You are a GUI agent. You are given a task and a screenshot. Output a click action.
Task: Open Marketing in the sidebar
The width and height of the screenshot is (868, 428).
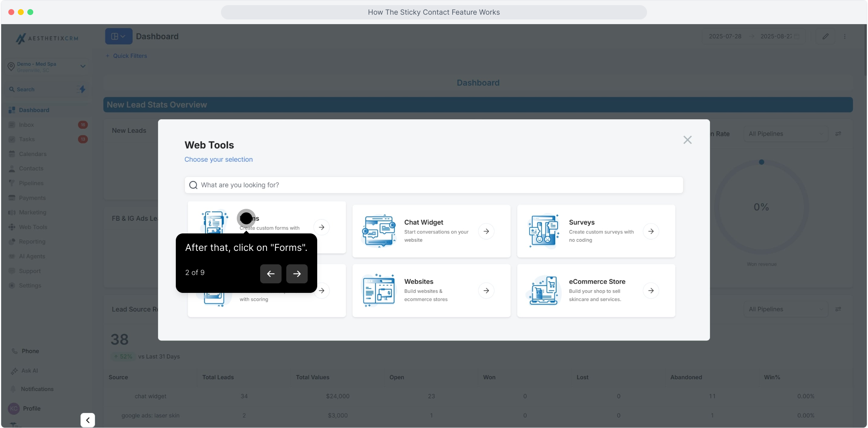[48, 212]
